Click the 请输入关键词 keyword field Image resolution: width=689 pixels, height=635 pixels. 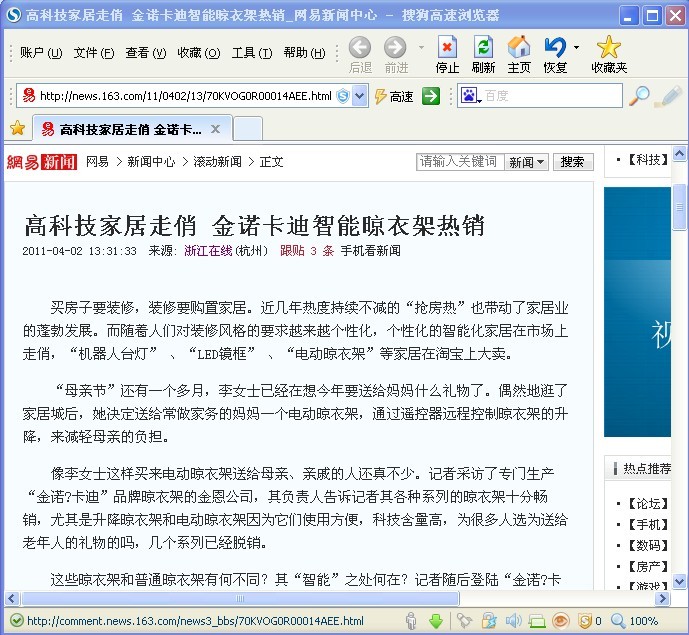pyautogui.click(x=460, y=162)
